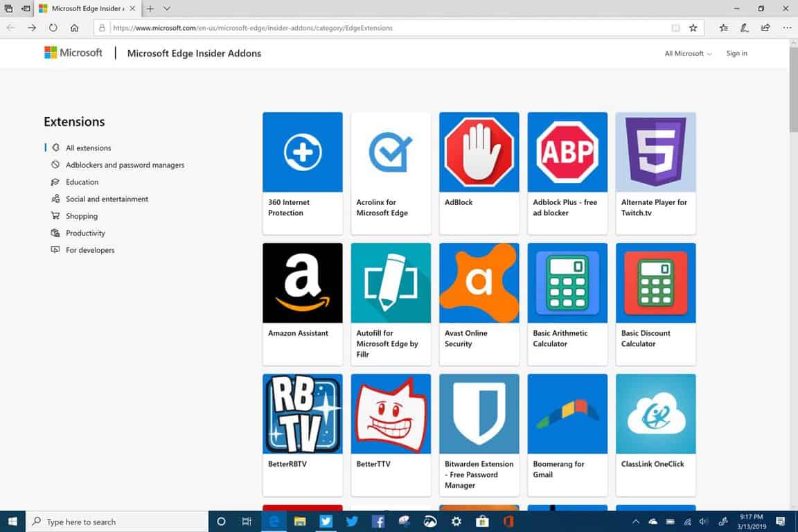This screenshot has height=532, width=798.
Task: Select Adblockers and password managers category
Action: pos(125,165)
